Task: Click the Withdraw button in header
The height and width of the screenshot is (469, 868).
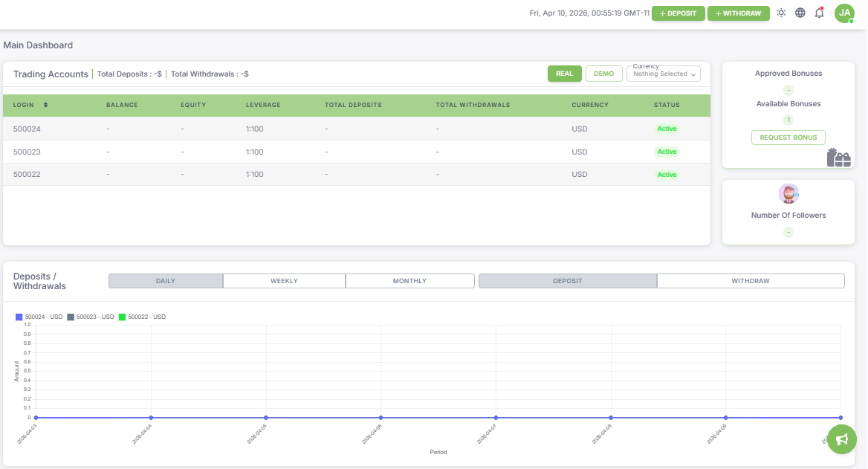Action: (739, 13)
